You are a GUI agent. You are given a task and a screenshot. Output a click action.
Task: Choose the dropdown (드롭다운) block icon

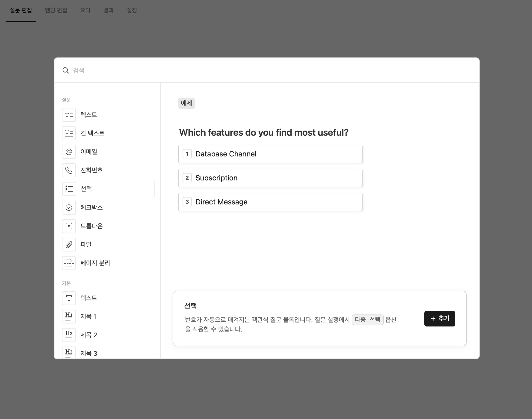tap(69, 226)
